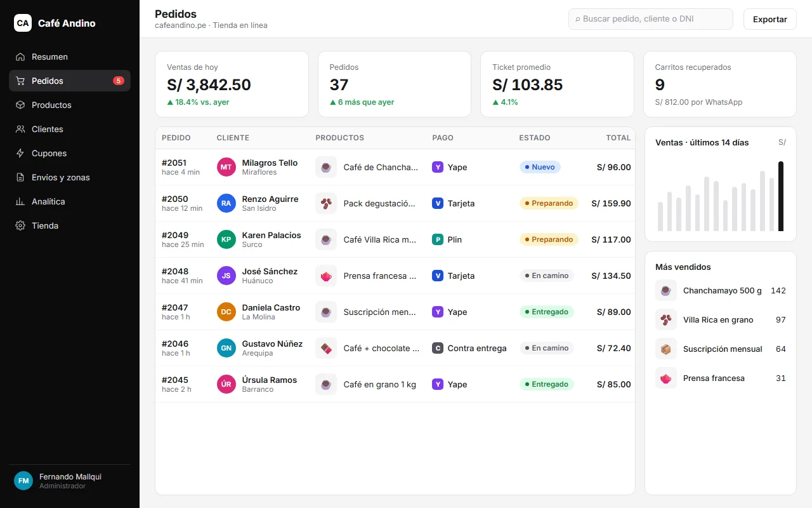Viewport: 812px width, 508px height.
Task: Click the Suscripción mensual box icon in Más vendidos
Action: click(x=666, y=349)
